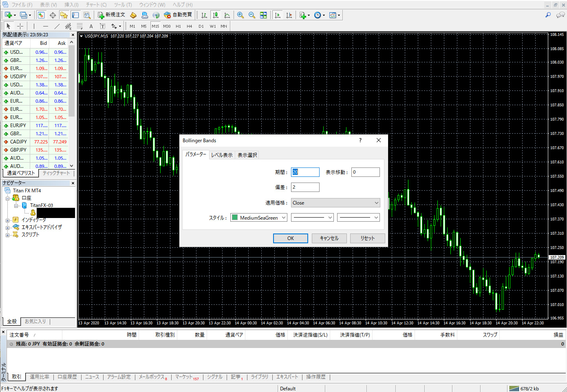Click the search magnifier at top right

point(548,15)
